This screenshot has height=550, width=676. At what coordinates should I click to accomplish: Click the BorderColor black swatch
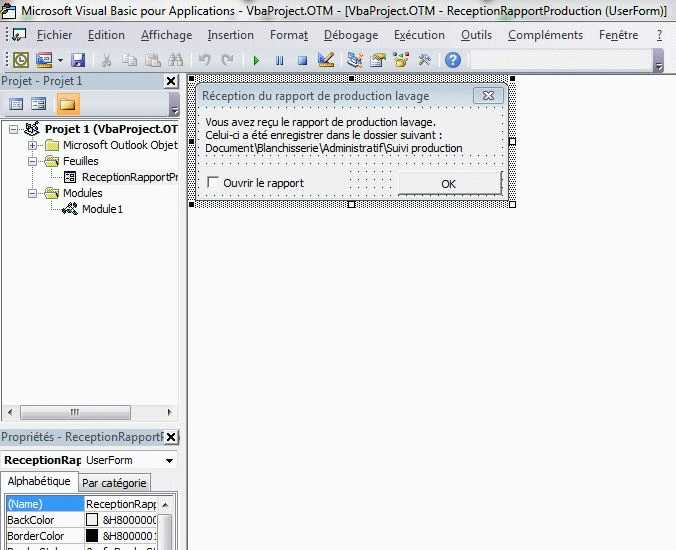pyautogui.click(x=92, y=536)
